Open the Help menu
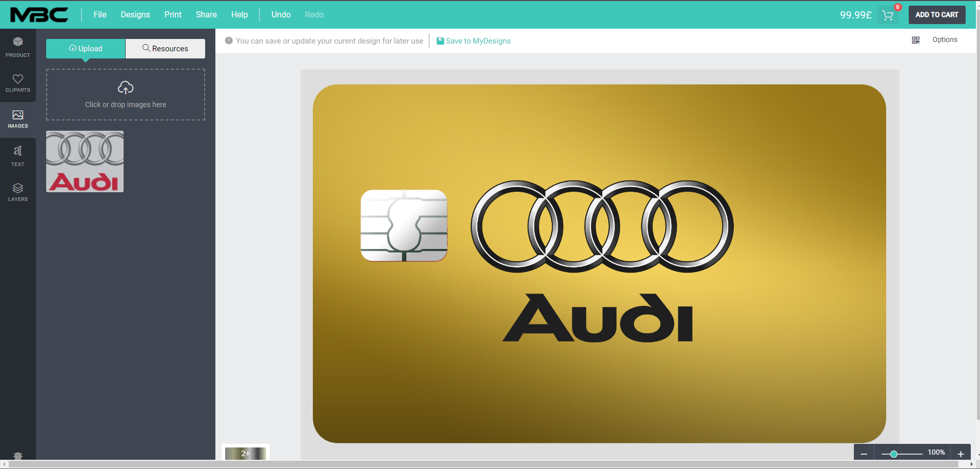 [x=239, y=15]
